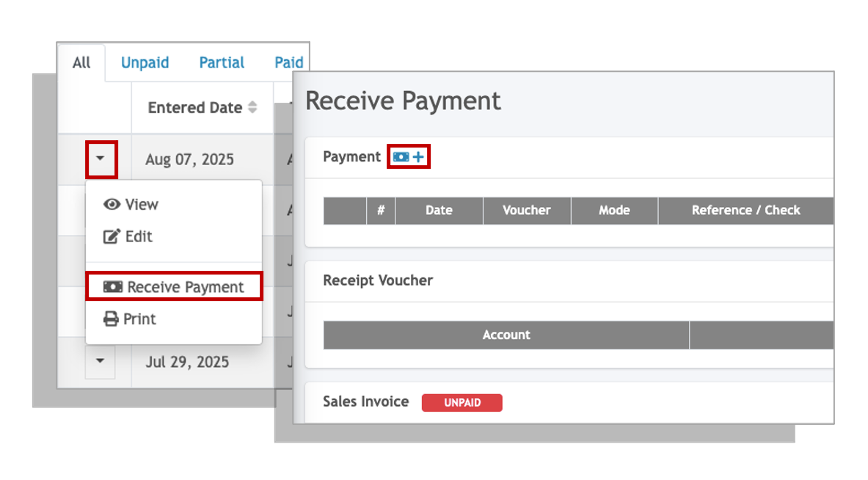The width and height of the screenshot is (868, 480).
Task: Click the Payment section label
Action: tap(352, 156)
